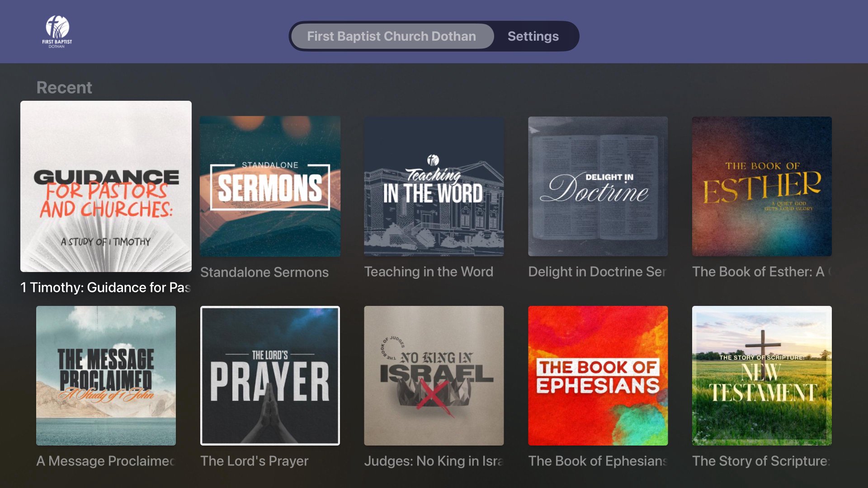Viewport: 868px width, 488px height.
Task: Select the First Baptist Church Dothan tab
Action: 392,36
